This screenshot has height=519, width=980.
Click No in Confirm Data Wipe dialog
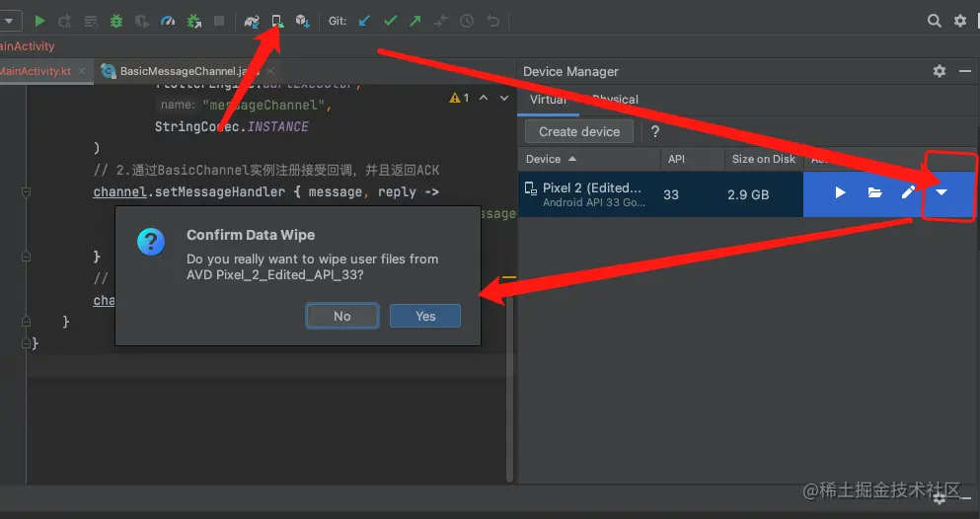pyautogui.click(x=341, y=316)
